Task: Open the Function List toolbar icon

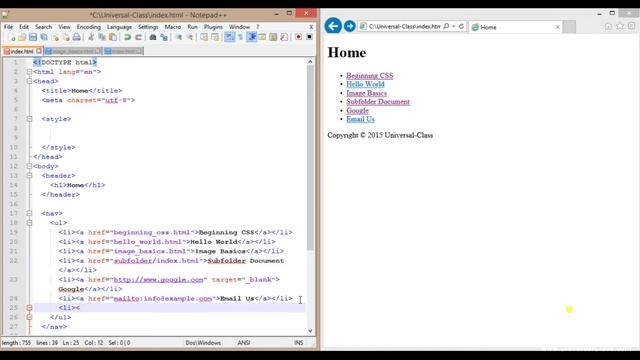Action: 284,37
